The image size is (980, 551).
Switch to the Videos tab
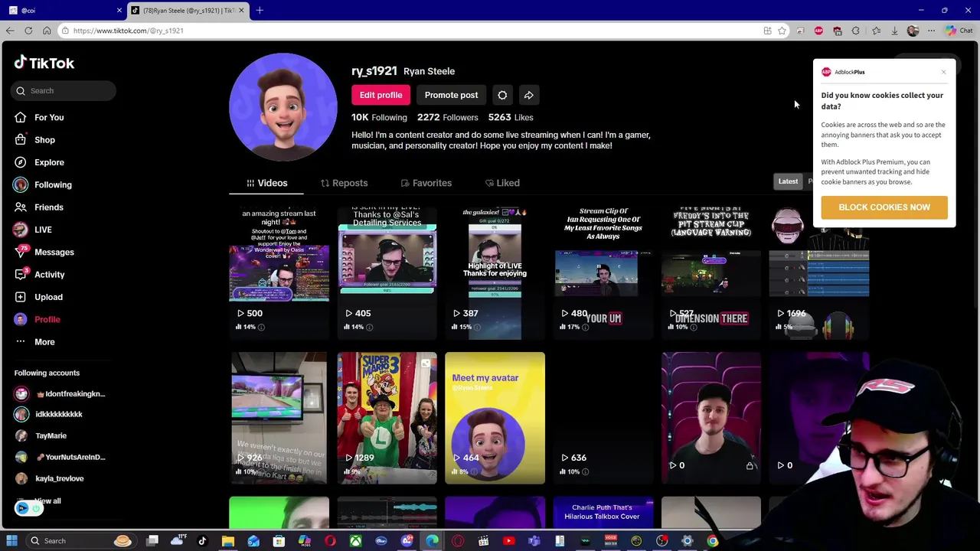click(x=266, y=183)
